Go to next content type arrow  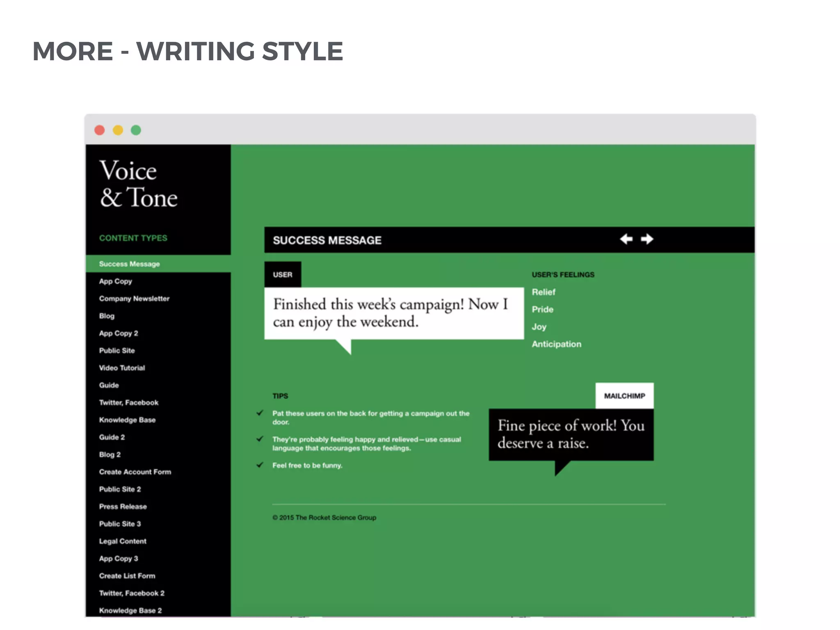[647, 239]
